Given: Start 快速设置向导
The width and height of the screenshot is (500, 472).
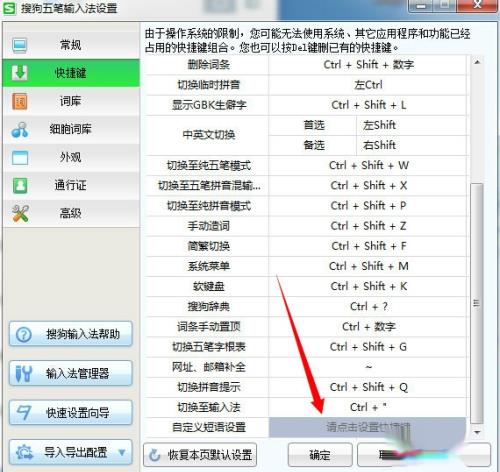Looking at the screenshot, I should point(71,413).
